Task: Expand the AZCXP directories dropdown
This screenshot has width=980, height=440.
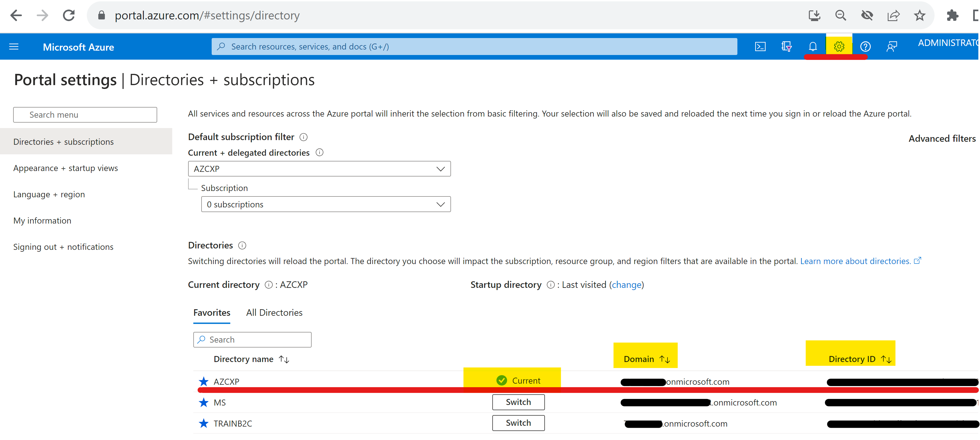Action: click(319, 169)
